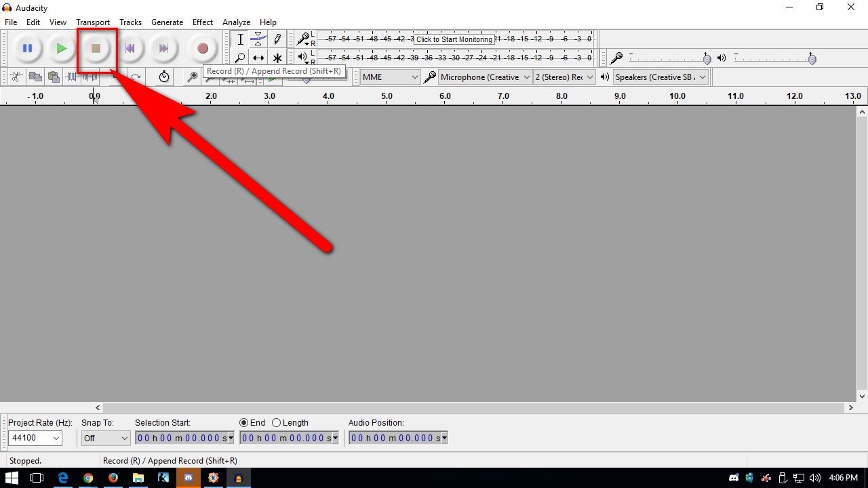Open the Transport menu
868x488 pixels.
pos(93,22)
